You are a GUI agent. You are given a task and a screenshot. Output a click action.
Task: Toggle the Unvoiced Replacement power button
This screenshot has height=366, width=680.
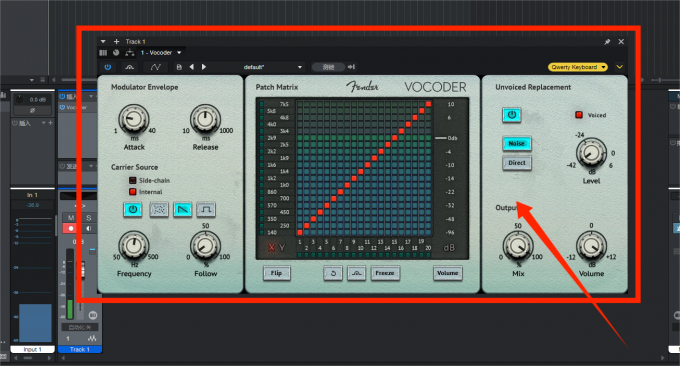tap(512, 115)
